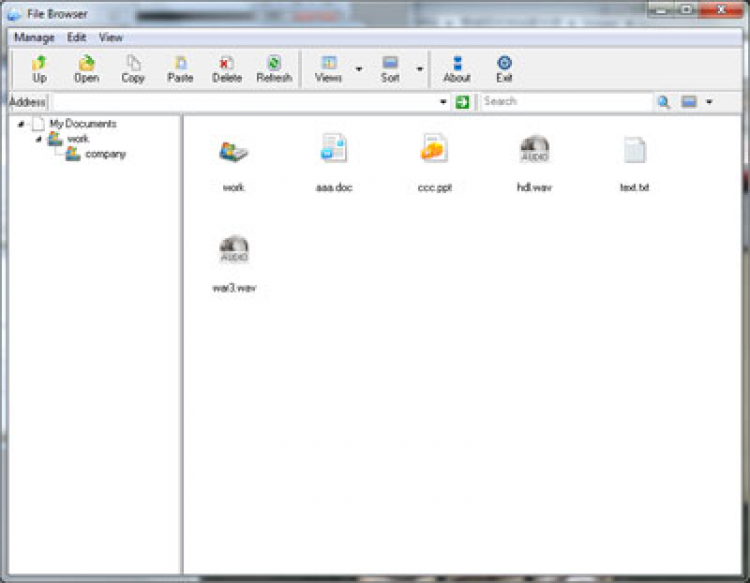
Task: Click the Open folder toolbar icon
Action: point(87,63)
